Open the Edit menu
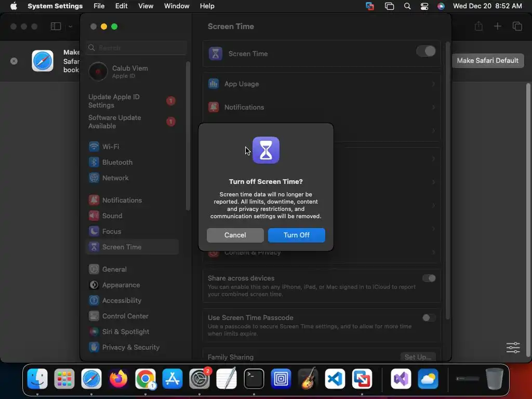Screen dimensions: 532x399 [x=121, y=6]
